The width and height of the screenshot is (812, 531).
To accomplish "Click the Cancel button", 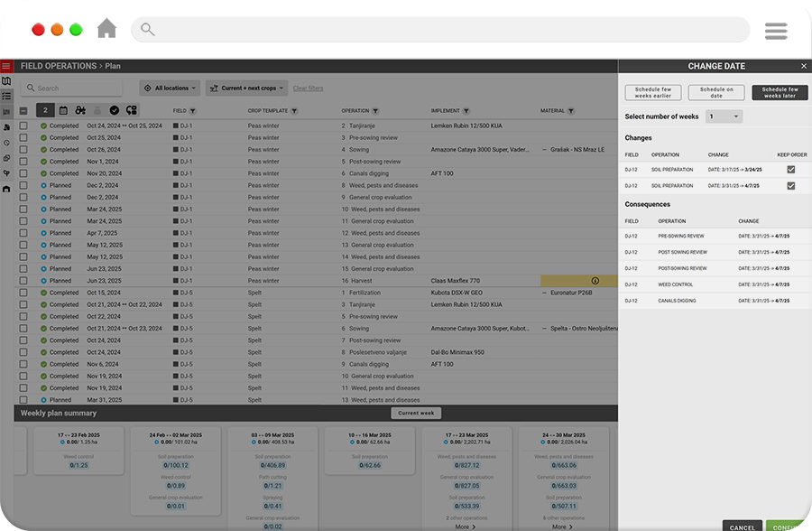I will [743, 526].
